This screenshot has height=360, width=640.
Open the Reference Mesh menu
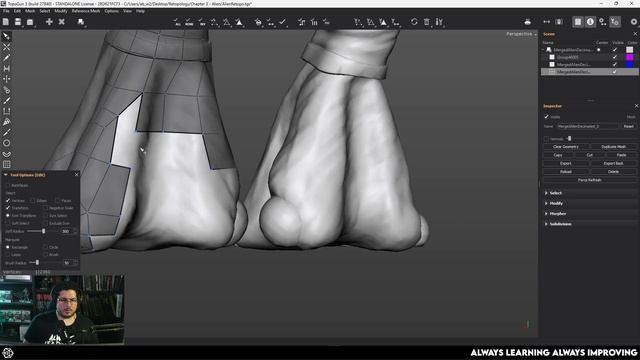pos(86,11)
